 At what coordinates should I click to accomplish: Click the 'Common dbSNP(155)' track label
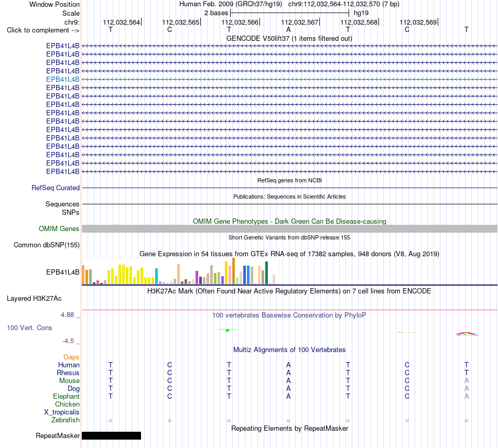tap(46, 245)
